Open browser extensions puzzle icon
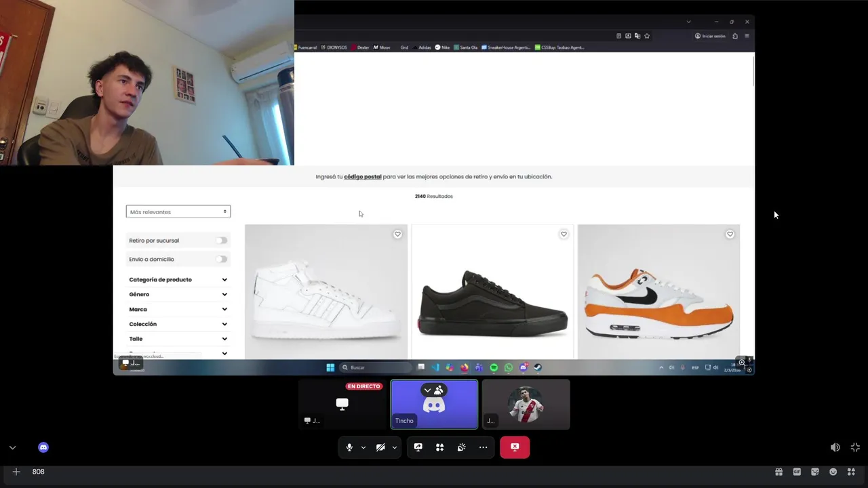868x488 pixels. [x=735, y=36]
